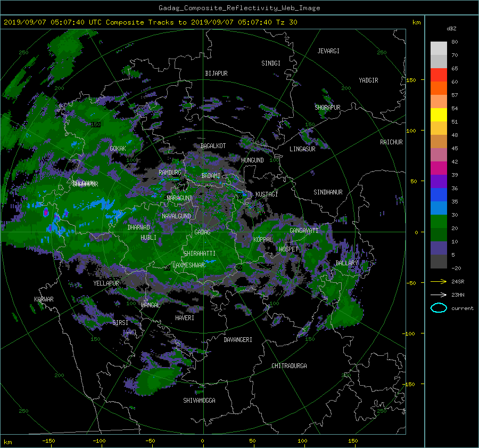Click the GOKAK city label

click(x=118, y=149)
